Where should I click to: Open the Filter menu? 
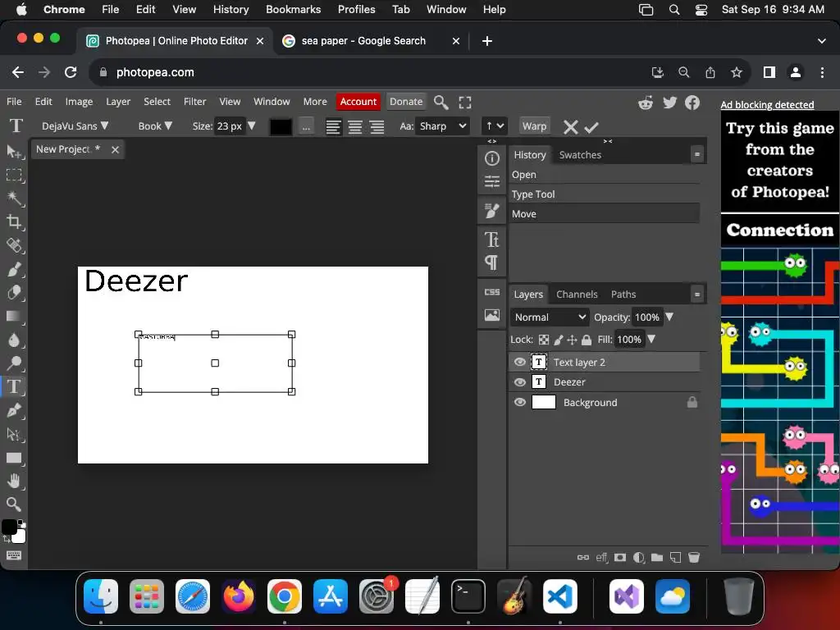194,101
